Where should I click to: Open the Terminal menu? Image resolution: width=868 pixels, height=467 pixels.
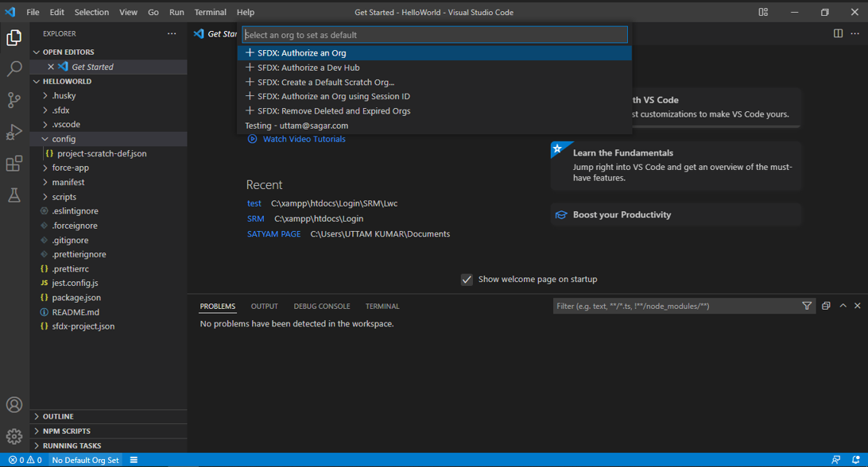click(x=209, y=12)
